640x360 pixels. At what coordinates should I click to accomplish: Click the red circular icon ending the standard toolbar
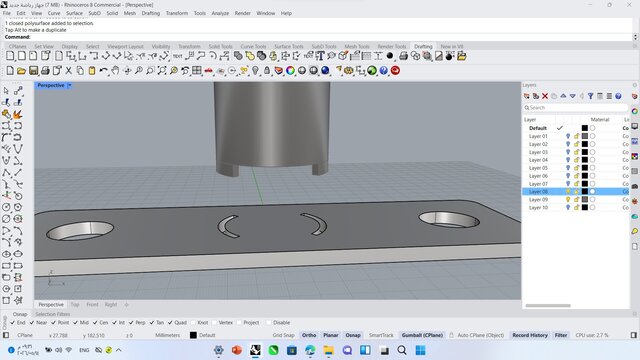pos(395,71)
